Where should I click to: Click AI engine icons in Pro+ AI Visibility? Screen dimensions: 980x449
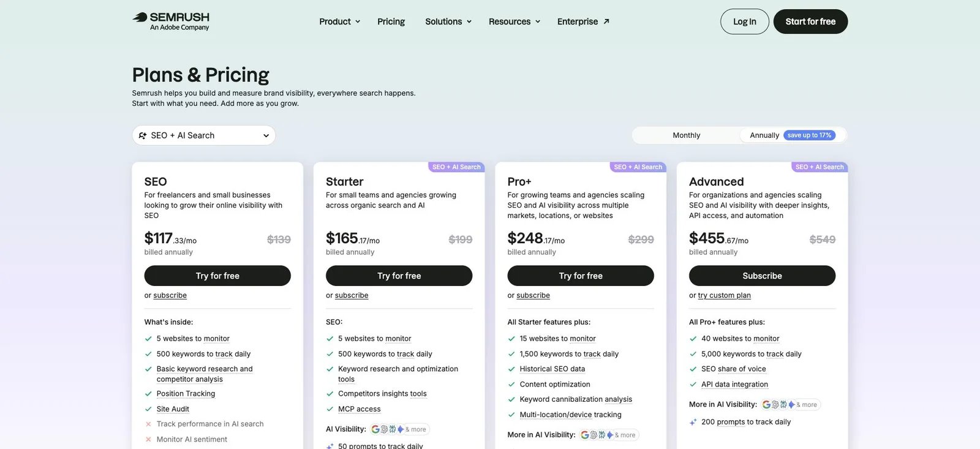(609, 435)
